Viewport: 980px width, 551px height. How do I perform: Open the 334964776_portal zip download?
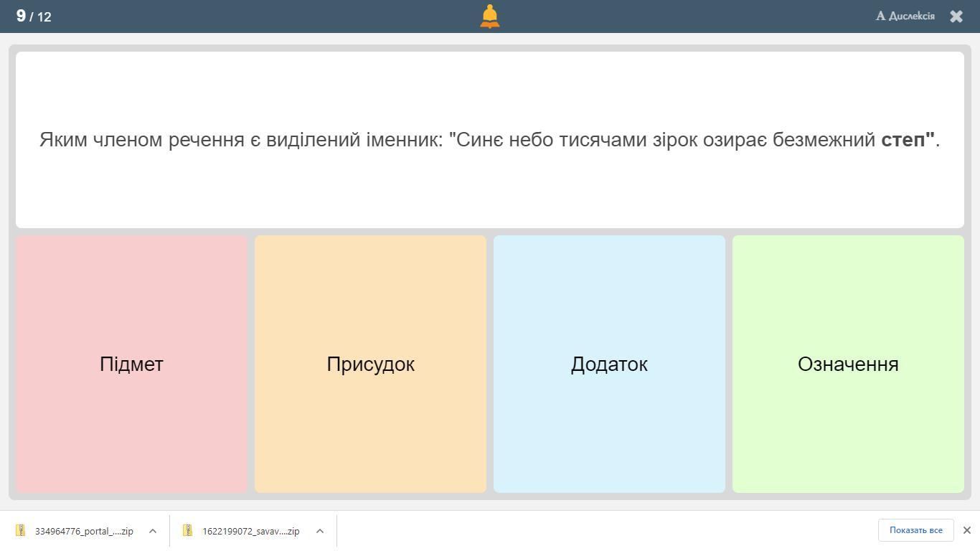click(83, 531)
